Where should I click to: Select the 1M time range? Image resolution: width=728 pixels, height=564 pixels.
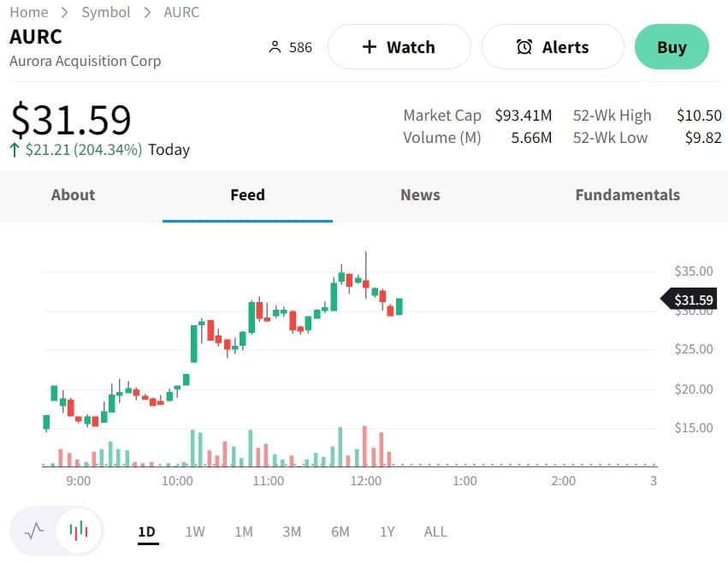pos(244,531)
